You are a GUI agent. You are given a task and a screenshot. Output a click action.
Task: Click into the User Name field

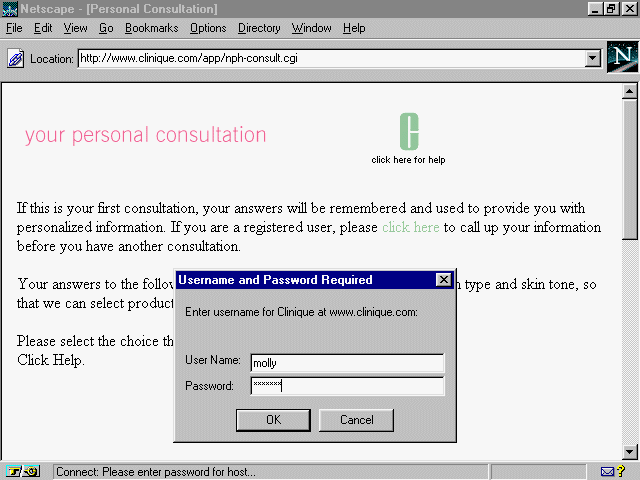click(x=347, y=363)
